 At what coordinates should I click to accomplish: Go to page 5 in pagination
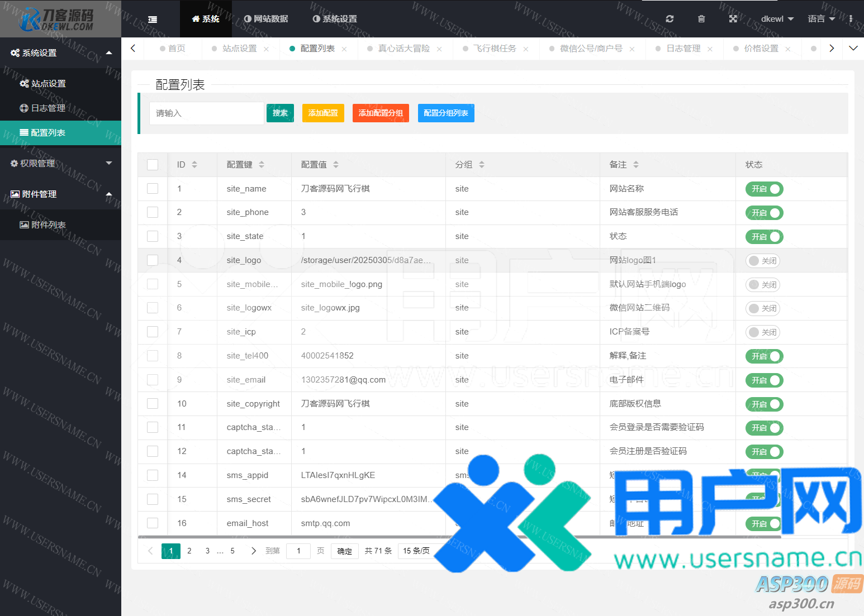(232, 551)
